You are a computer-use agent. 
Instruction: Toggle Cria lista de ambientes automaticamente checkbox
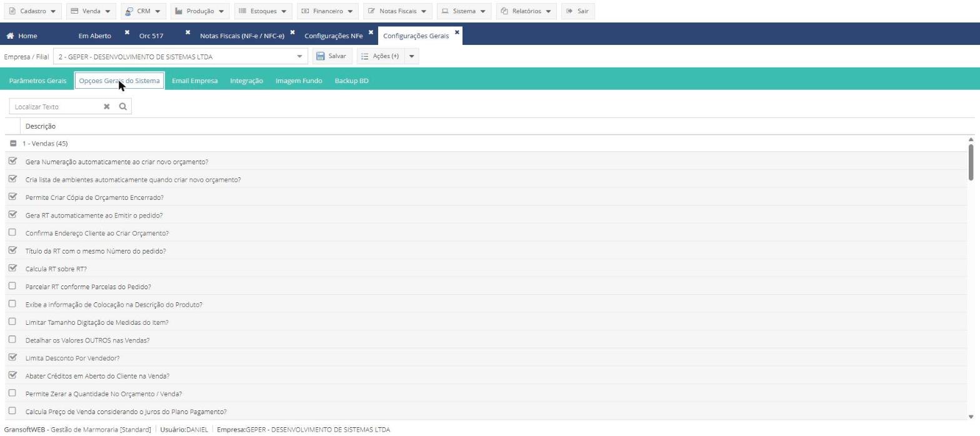click(x=12, y=179)
